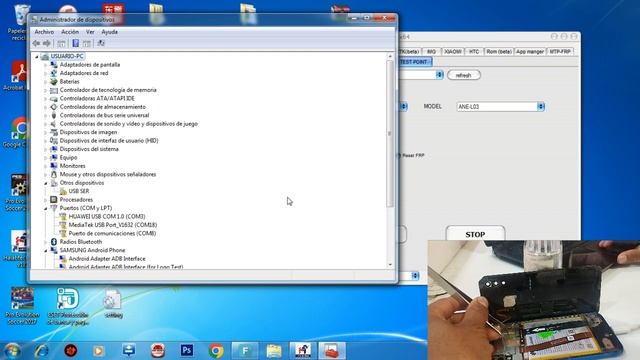640x360 pixels.
Task: Select Dispositivos de interfaz de usuario (HID)
Action: (x=109, y=141)
